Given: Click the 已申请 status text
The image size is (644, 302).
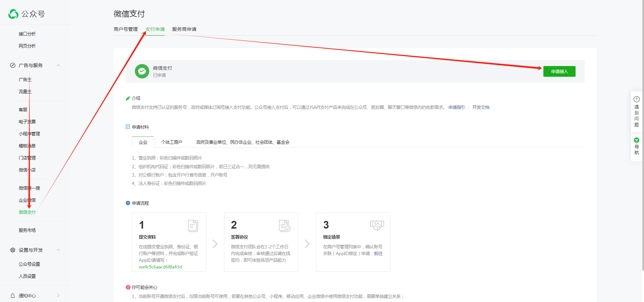Looking at the screenshot, I should point(159,75).
